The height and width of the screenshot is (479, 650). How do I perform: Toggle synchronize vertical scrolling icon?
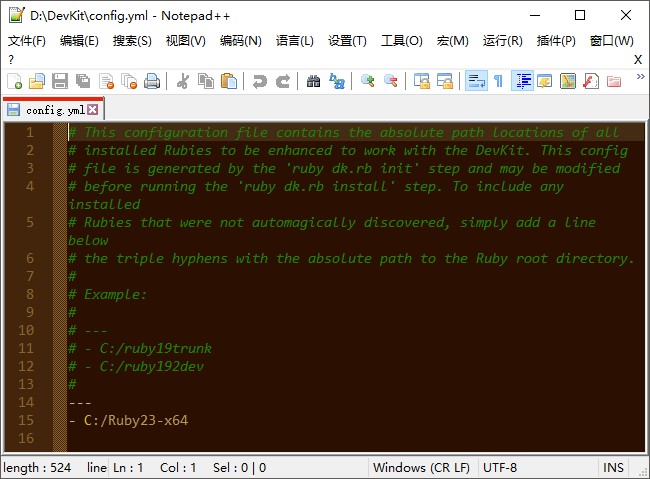click(x=422, y=81)
